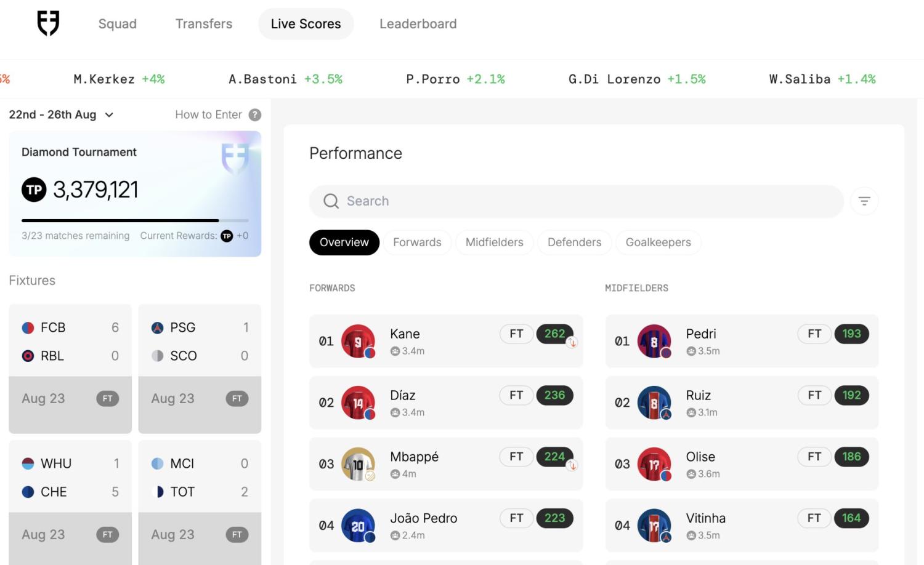Screen dimensions: 924x565
Task: Toggle the Forwards filter pill
Action: click(x=417, y=242)
